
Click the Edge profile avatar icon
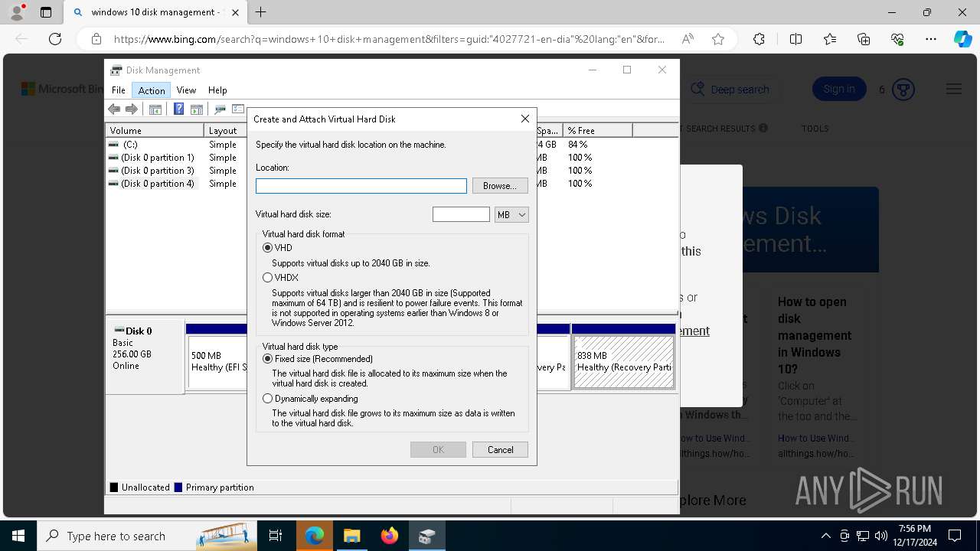click(x=16, y=12)
